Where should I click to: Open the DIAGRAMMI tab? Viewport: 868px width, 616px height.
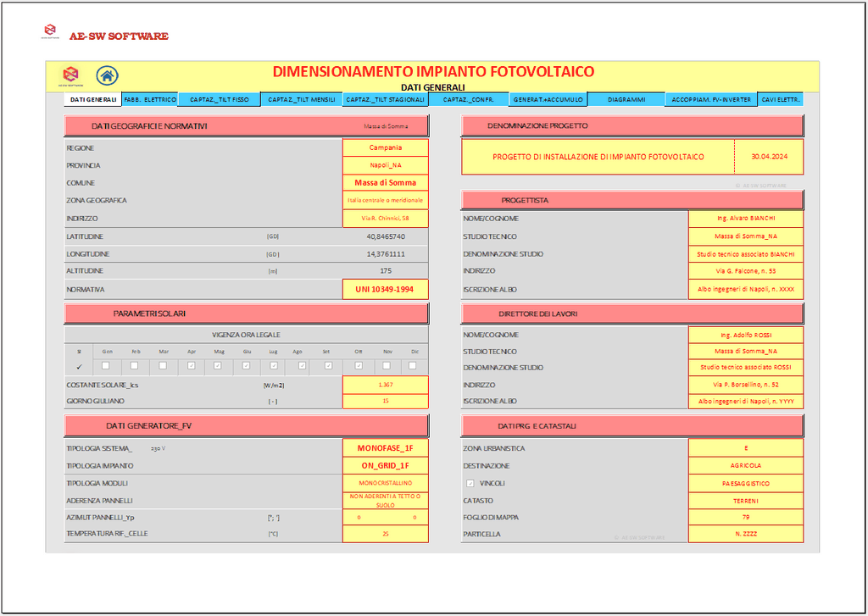click(626, 99)
